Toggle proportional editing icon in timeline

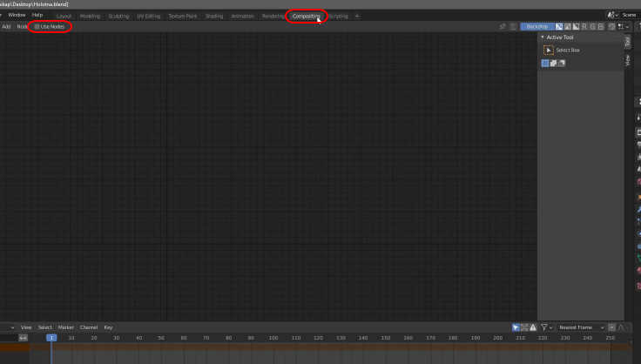click(x=611, y=327)
